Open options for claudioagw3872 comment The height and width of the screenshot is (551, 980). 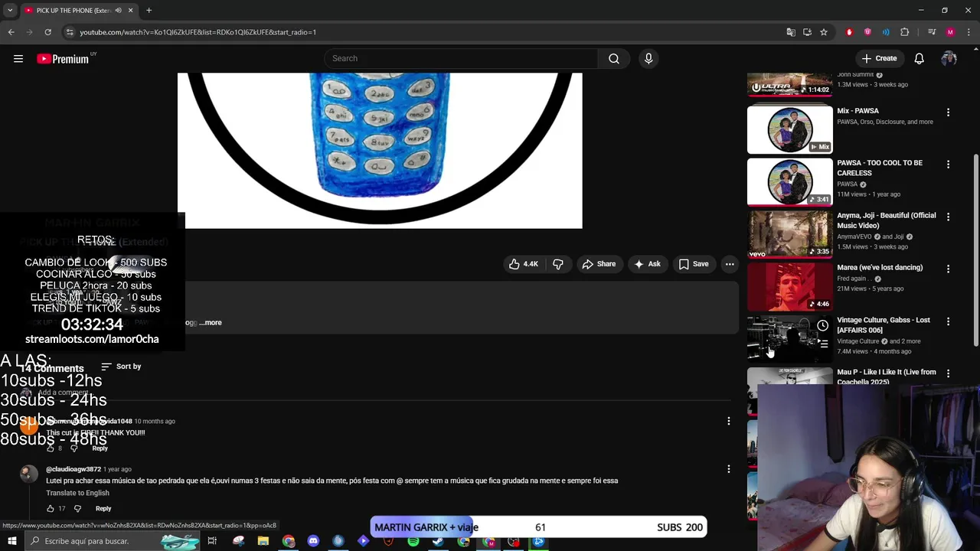point(729,469)
